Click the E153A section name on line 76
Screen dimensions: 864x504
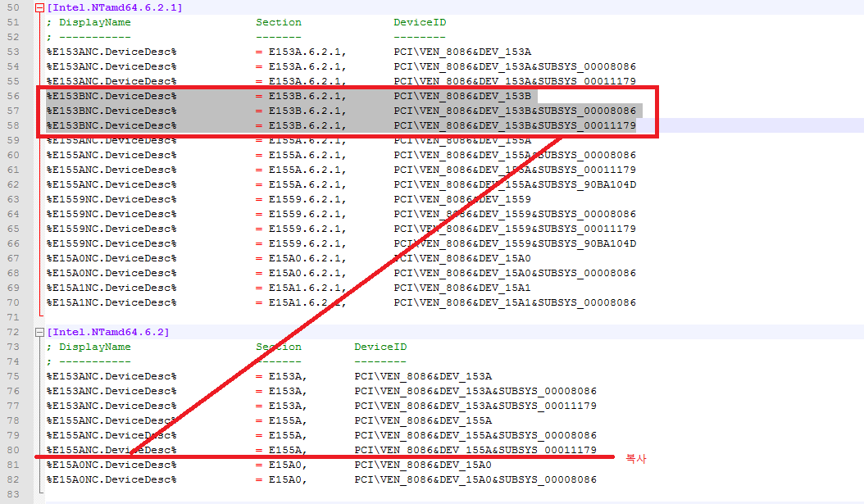(285, 392)
